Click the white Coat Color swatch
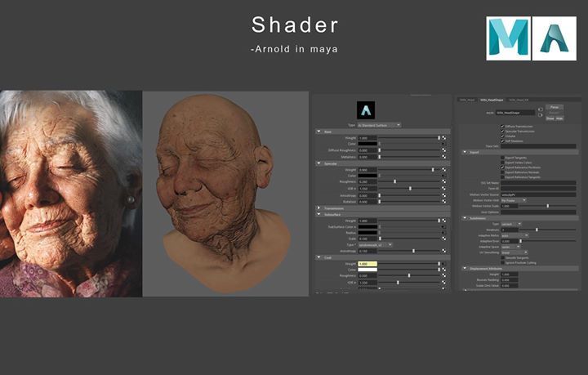This screenshot has height=375, width=588. (x=367, y=270)
